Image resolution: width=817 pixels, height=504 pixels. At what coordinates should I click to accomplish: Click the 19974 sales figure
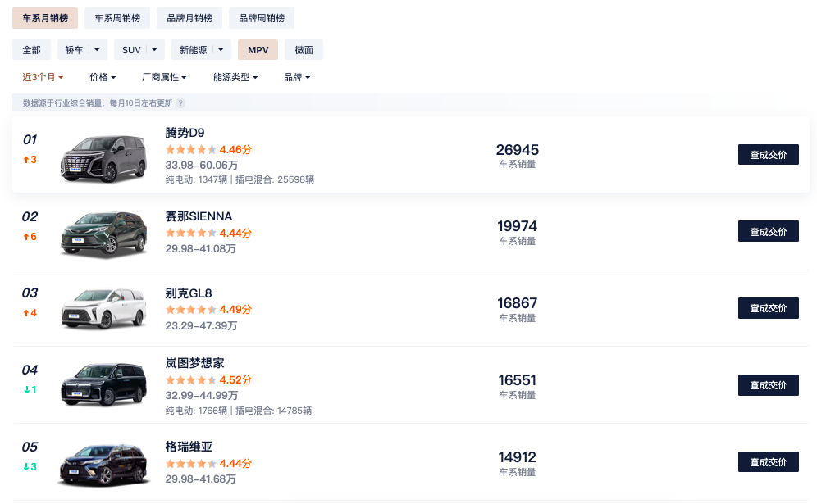pos(518,226)
